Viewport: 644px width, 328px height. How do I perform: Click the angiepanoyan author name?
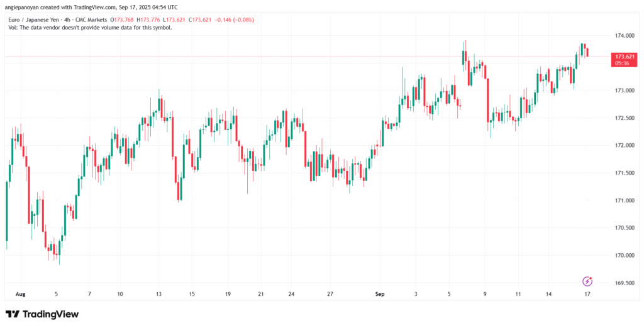click(25, 7)
